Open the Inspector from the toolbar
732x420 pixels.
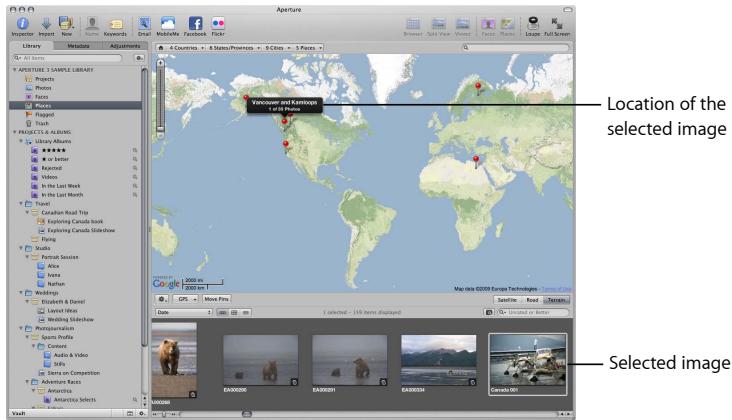[22, 23]
